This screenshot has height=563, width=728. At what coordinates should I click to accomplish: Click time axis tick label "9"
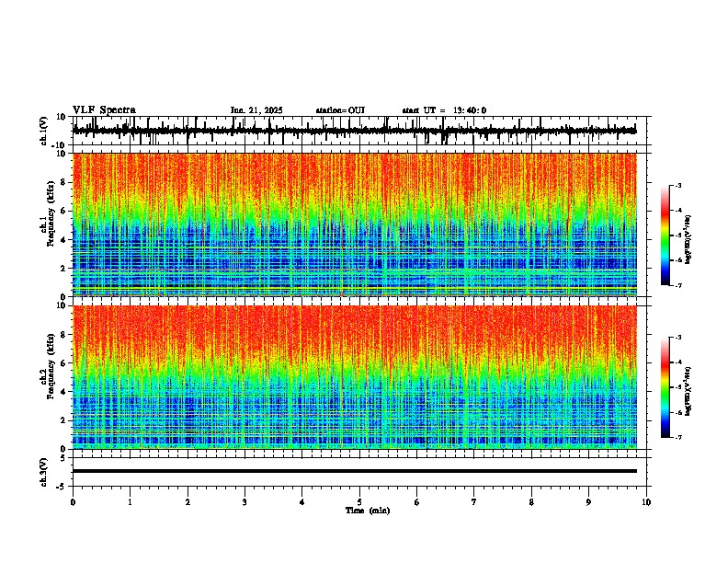588,502
